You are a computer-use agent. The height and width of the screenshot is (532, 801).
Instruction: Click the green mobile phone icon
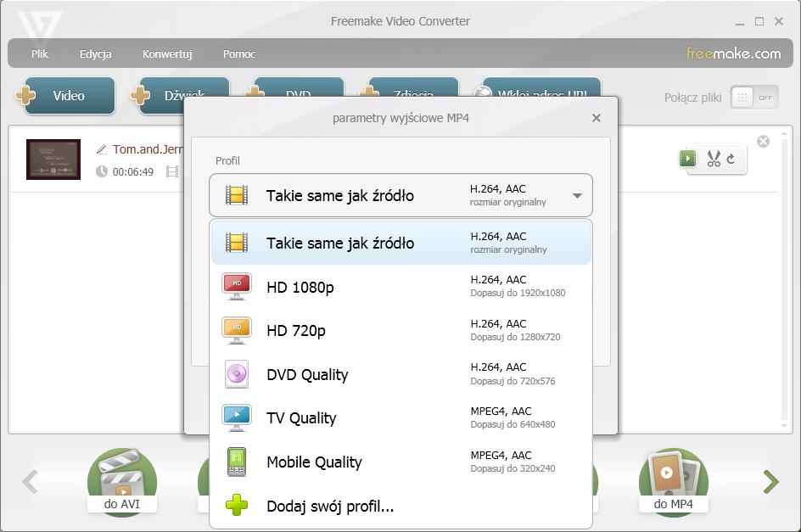237,462
